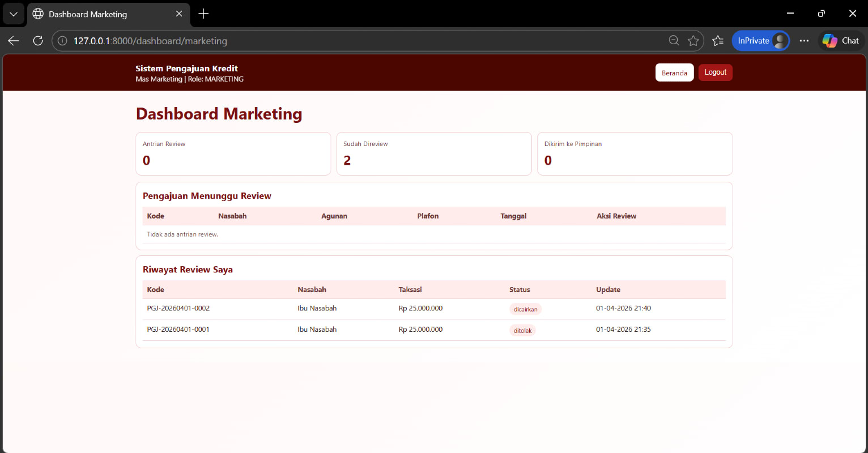The height and width of the screenshot is (453, 868).
Task: Click the Dashboard Marketing heading
Action: 219,114
